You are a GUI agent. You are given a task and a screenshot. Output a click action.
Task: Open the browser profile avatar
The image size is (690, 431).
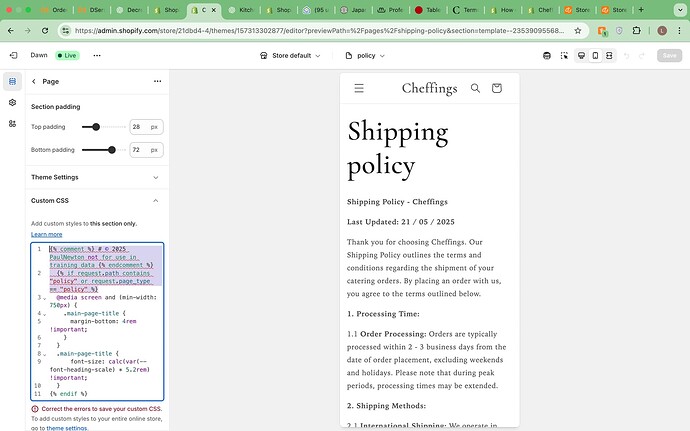(x=662, y=30)
